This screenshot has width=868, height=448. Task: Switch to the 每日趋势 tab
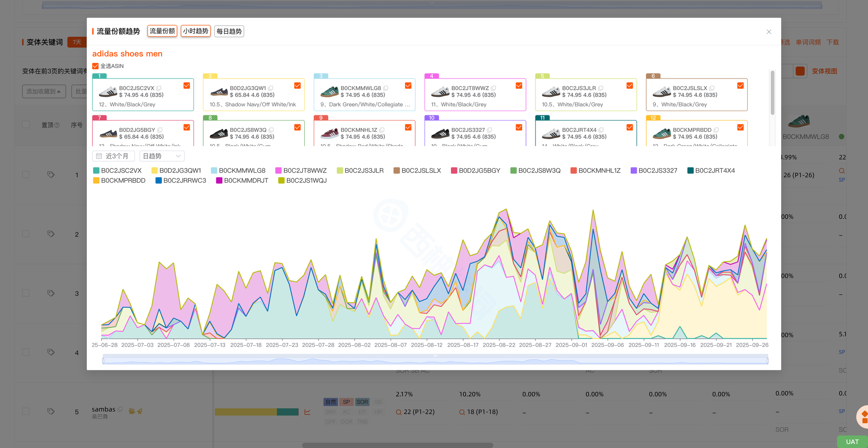click(x=229, y=31)
